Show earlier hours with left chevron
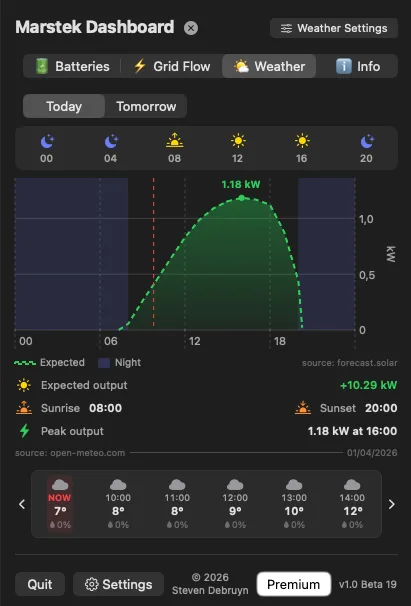The height and width of the screenshot is (606, 411). [x=22, y=504]
